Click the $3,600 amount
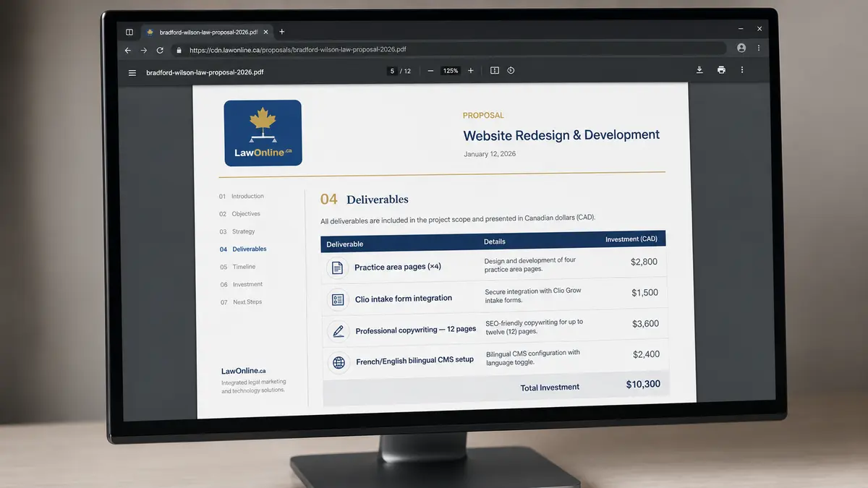This screenshot has height=488, width=868. [x=645, y=324]
